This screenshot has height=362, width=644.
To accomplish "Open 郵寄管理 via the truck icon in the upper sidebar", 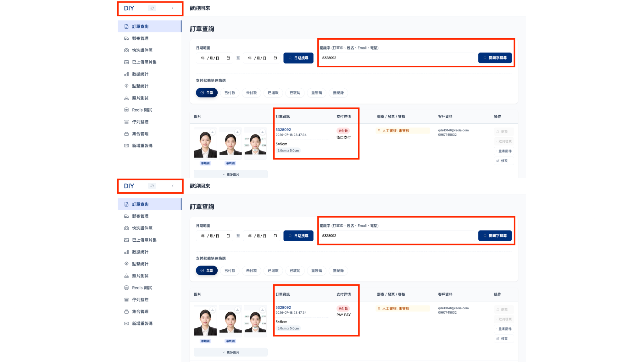I will 126,38.
